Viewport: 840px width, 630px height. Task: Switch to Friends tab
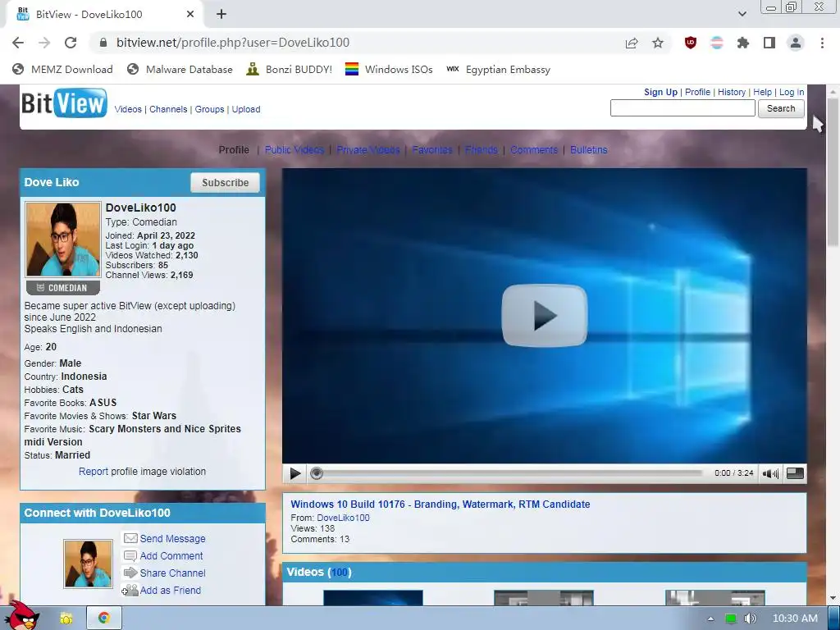coord(481,150)
